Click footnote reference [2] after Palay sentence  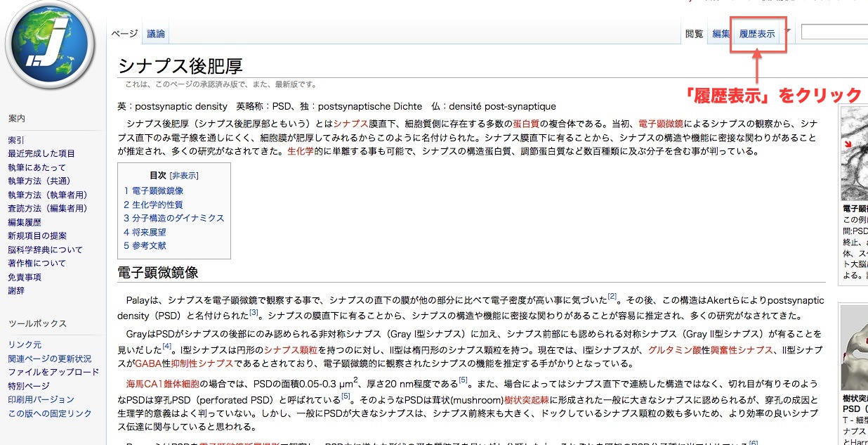[612, 297]
